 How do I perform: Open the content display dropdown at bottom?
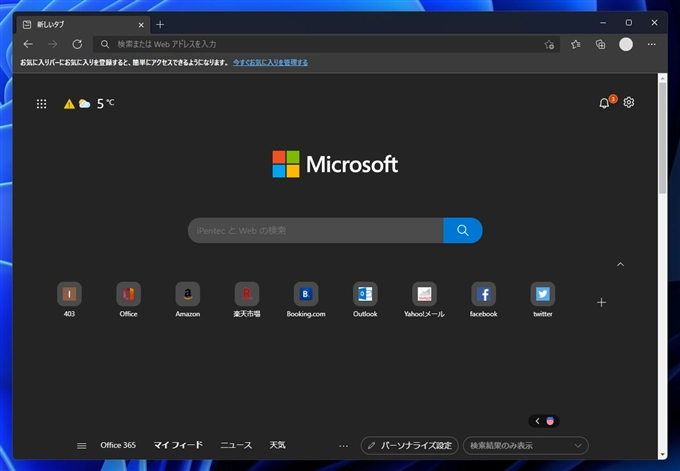(x=525, y=445)
